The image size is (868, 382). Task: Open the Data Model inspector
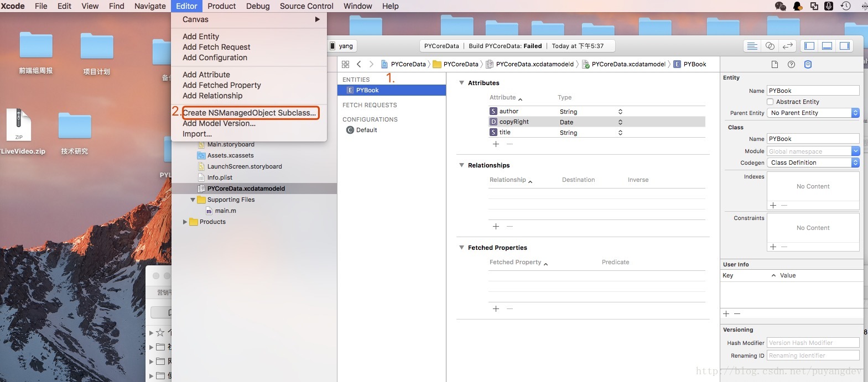click(808, 65)
